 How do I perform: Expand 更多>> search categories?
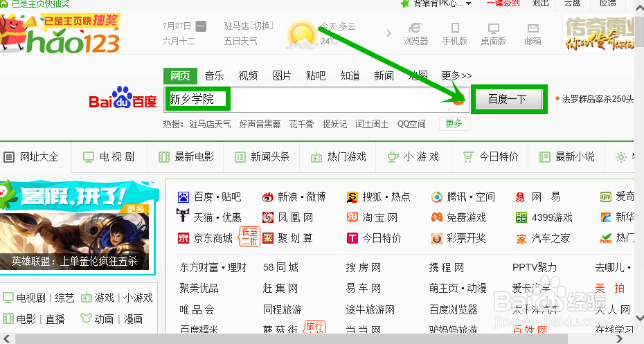coord(456,75)
